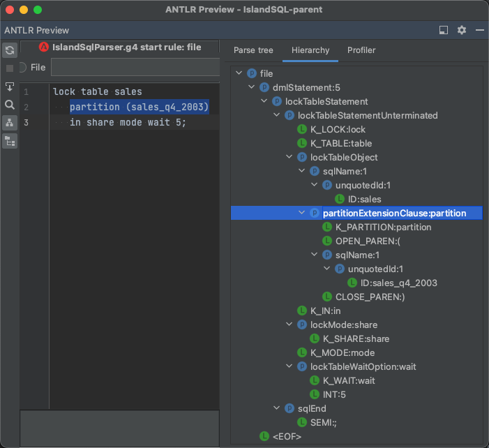The height and width of the screenshot is (448, 489).
Task: Click the 'in share mode wait 5;' line
Action: click(128, 122)
